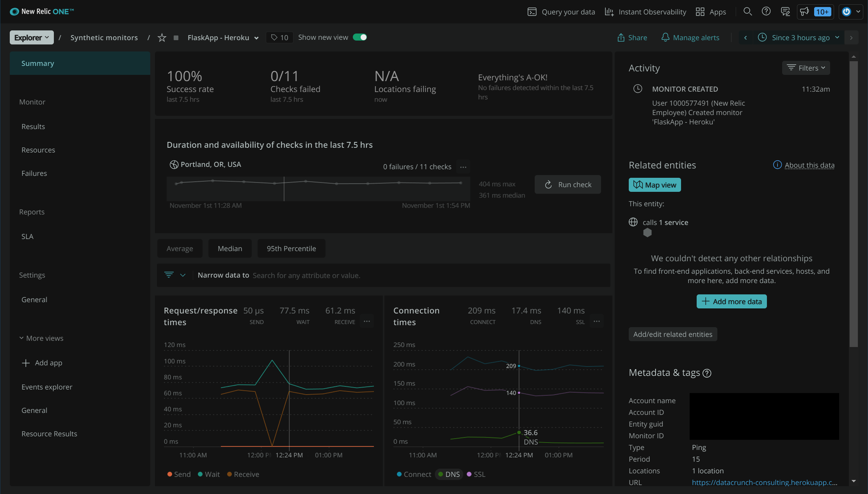
Task: Click the 10+ notifications badge
Action: coord(822,12)
